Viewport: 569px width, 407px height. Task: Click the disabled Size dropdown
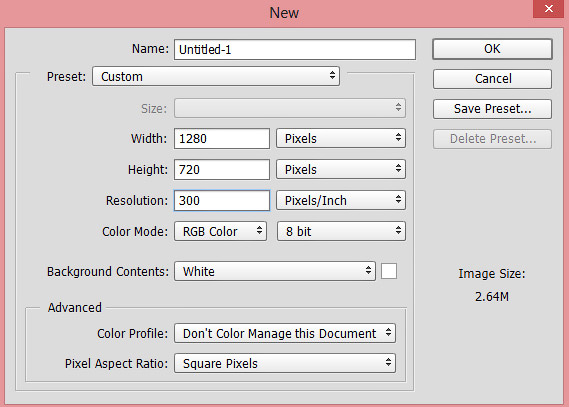click(x=290, y=108)
